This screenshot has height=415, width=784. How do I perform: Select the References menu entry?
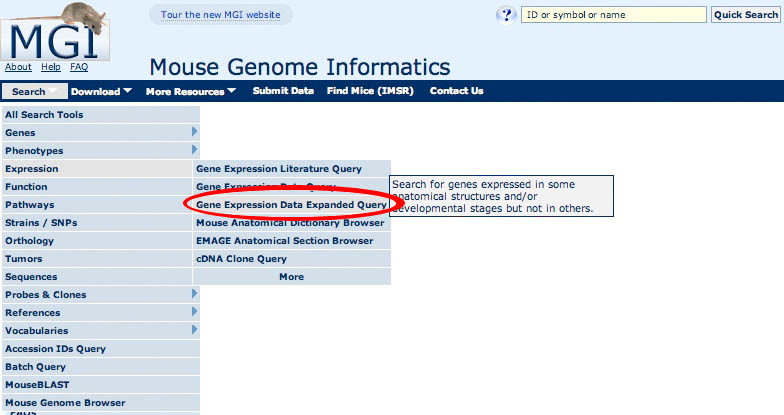click(101, 312)
